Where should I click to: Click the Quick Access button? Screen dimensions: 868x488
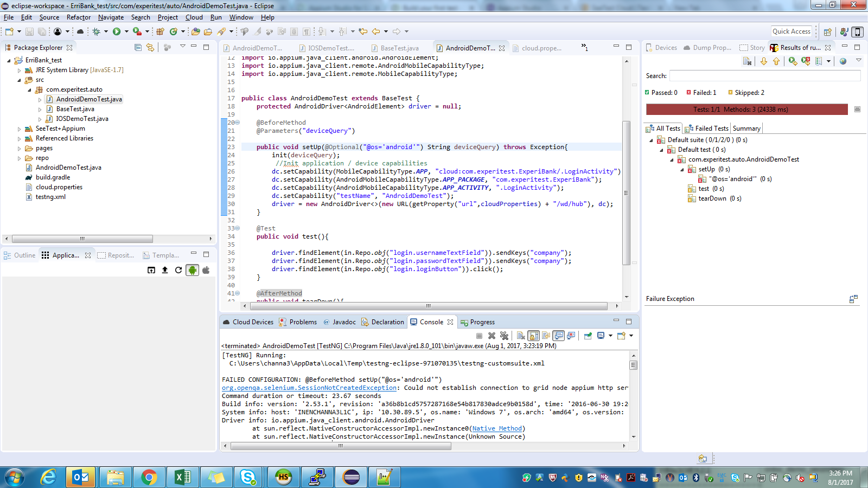(791, 31)
